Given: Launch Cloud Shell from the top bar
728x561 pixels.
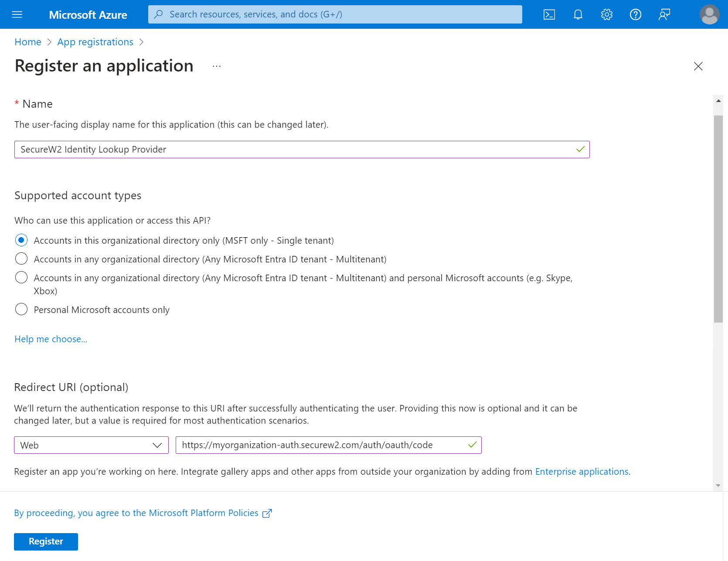Looking at the screenshot, I should pyautogui.click(x=549, y=14).
